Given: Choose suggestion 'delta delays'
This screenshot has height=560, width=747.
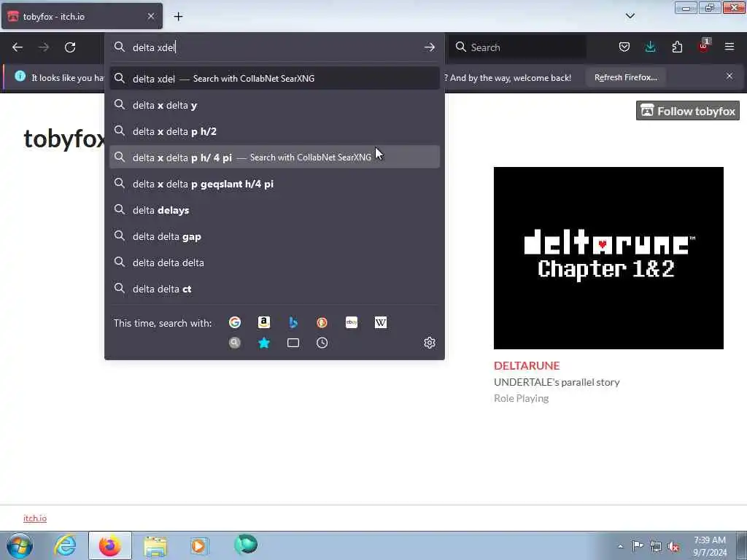Looking at the screenshot, I should click(274, 210).
